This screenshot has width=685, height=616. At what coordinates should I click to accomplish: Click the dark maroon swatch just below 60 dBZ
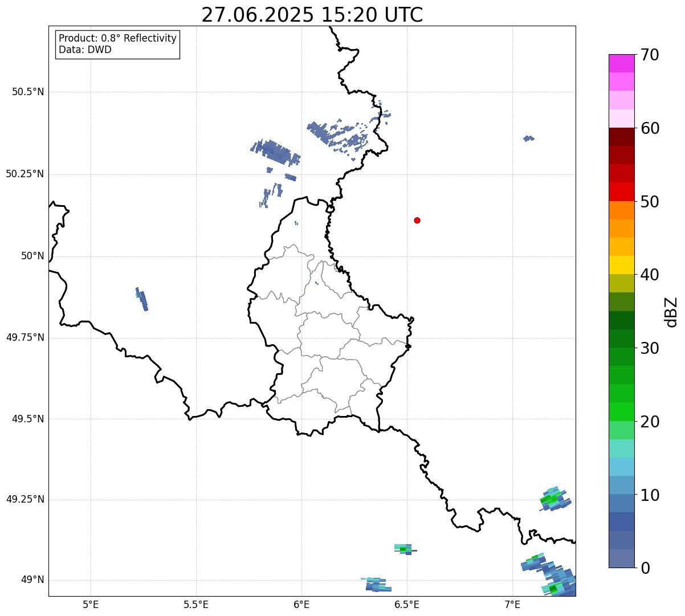(621, 137)
